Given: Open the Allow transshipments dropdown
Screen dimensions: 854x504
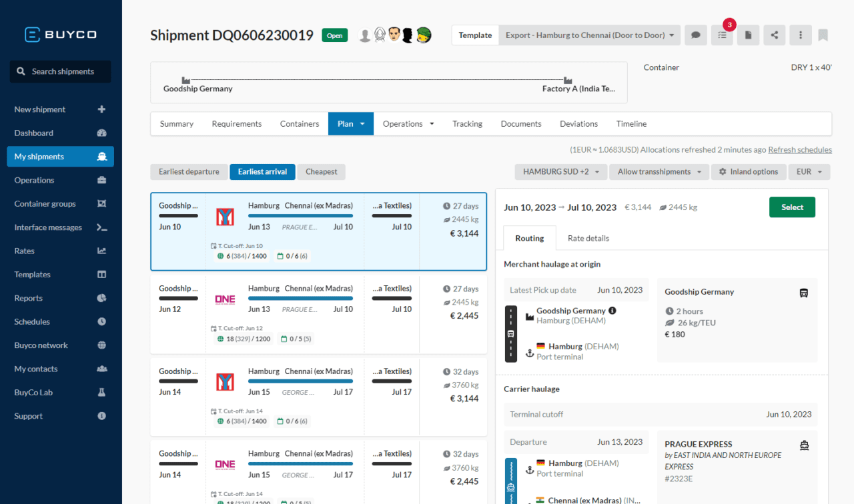Looking at the screenshot, I should coord(659,171).
